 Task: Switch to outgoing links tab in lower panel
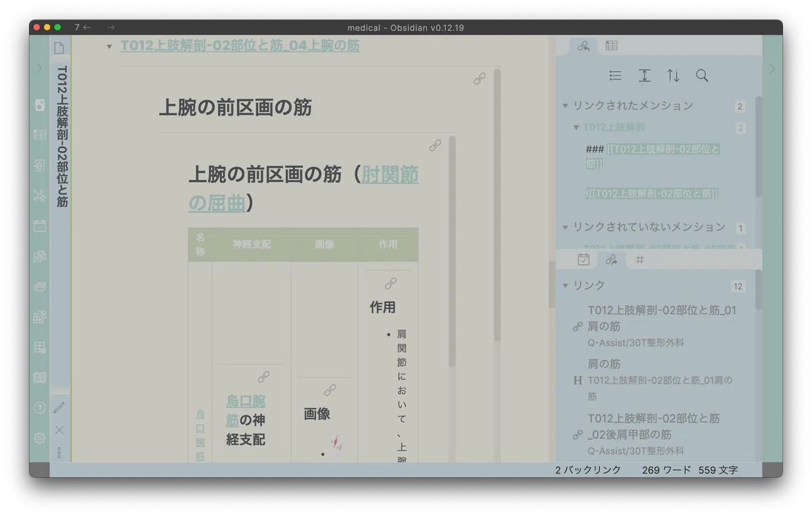611,260
